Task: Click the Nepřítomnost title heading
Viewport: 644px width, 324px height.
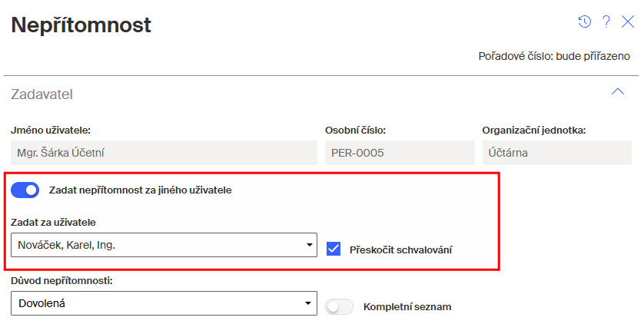Action: tap(81, 25)
